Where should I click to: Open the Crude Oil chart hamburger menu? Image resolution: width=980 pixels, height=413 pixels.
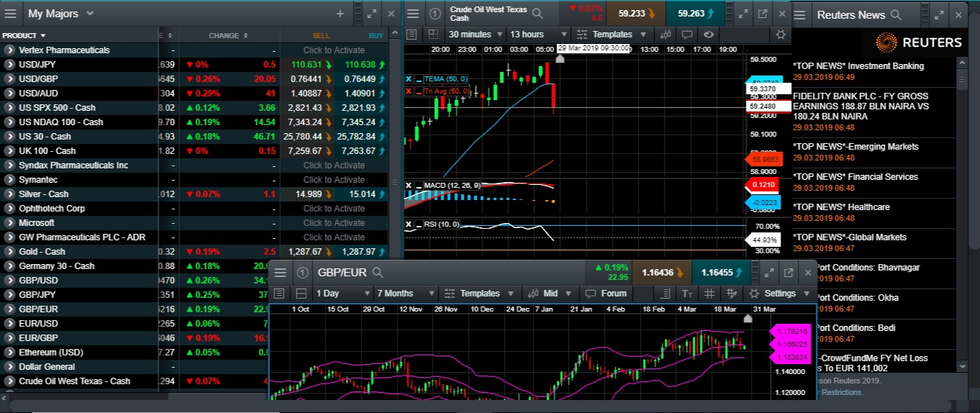coord(413,14)
